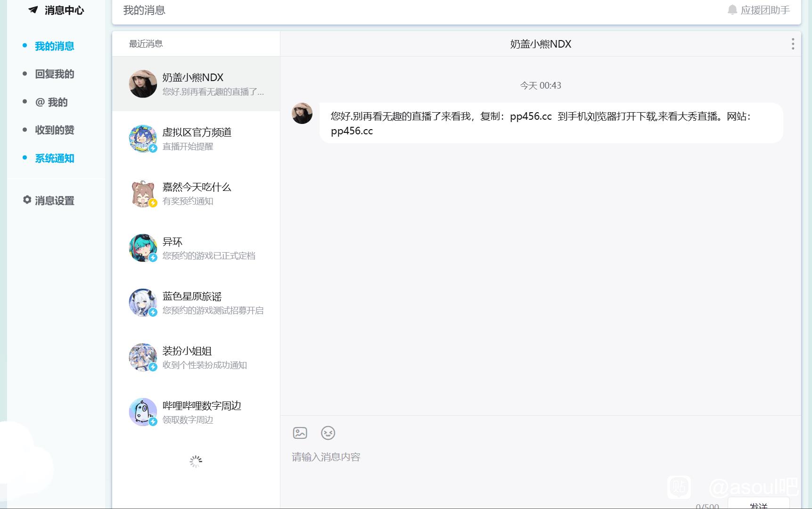The height and width of the screenshot is (509, 812).
Task: Go to @ 我的 section
Action: pos(51,102)
